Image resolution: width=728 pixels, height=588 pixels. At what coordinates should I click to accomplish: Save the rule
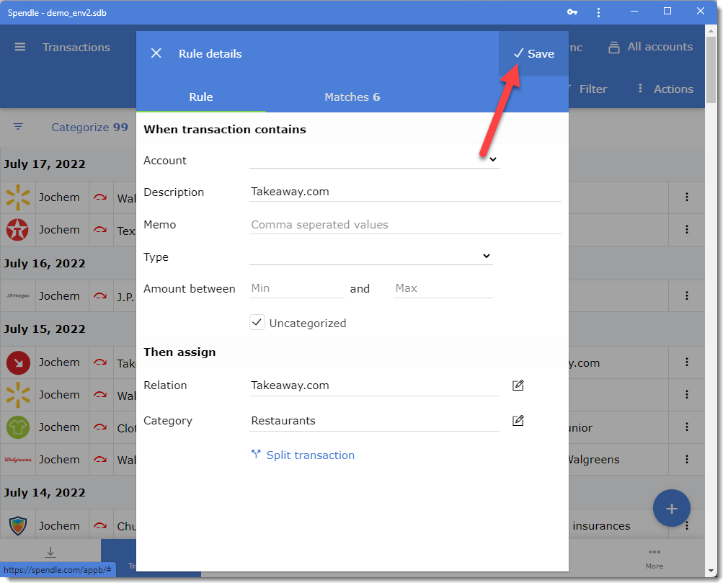pos(533,53)
